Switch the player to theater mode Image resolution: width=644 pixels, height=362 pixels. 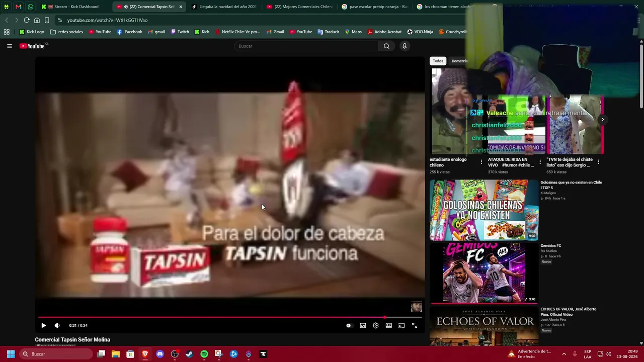(388, 325)
